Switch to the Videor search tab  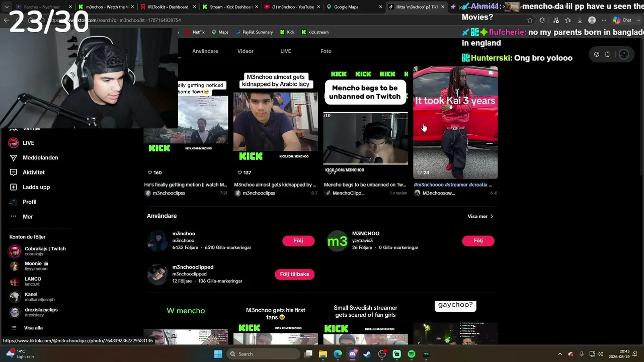pos(246,51)
